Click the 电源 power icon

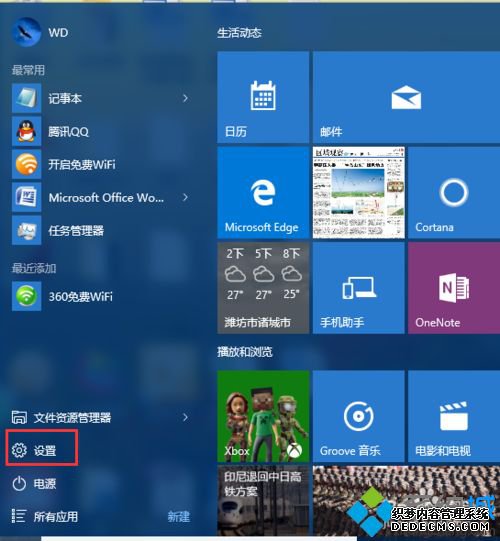click(19, 483)
